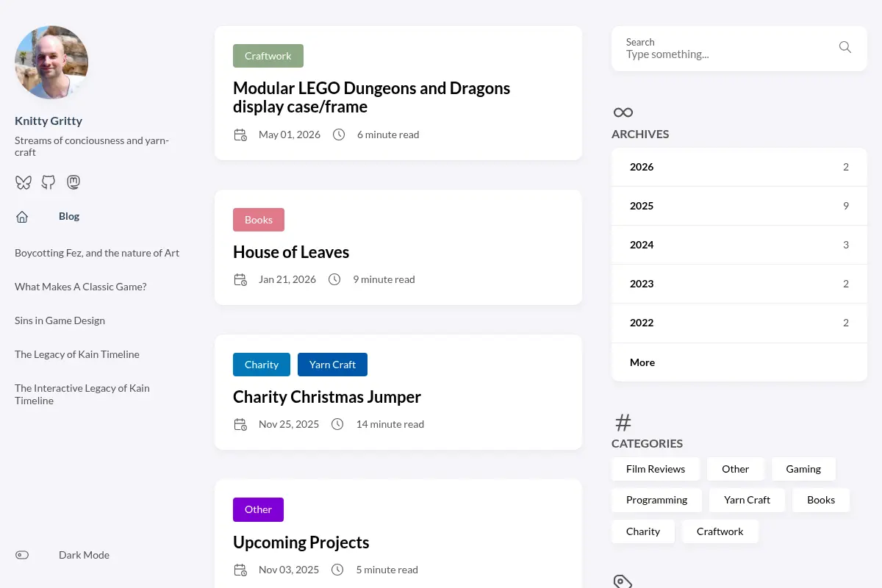The width and height of the screenshot is (882, 588).
Task: Click the blue Charity tag on post
Action: click(x=262, y=365)
